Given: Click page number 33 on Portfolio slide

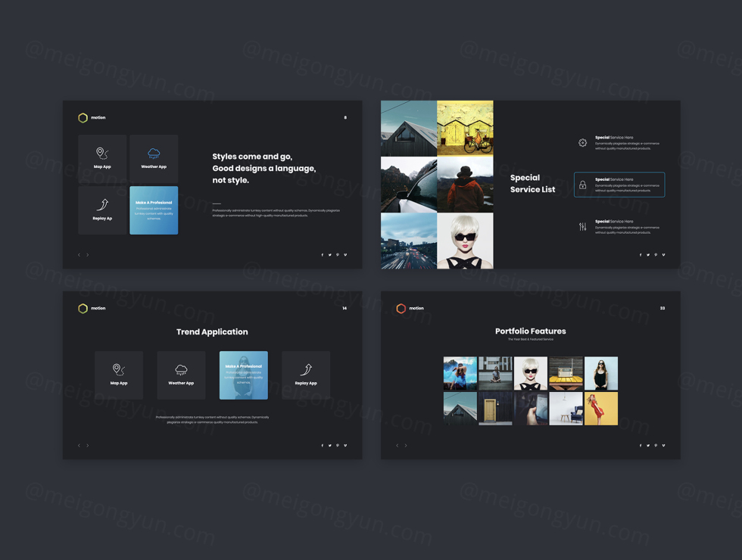Looking at the screenshot, I should tap(662, 309).
